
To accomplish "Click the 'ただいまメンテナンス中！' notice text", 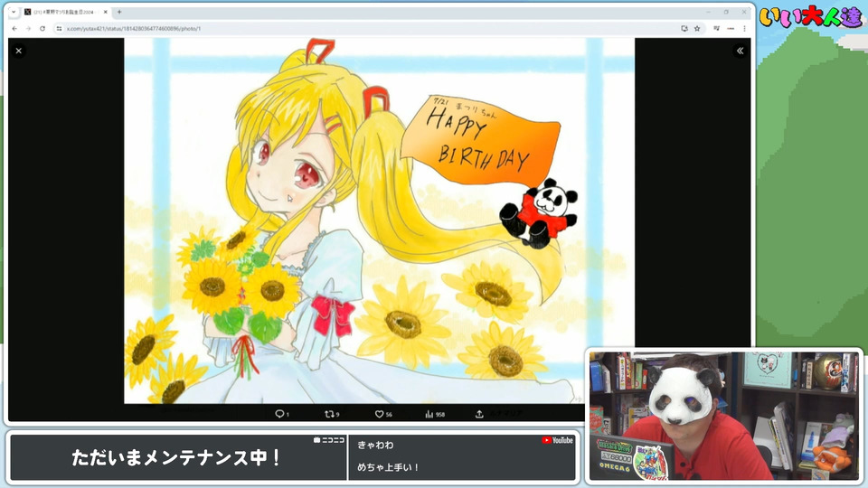I will [x=177, y=457].
